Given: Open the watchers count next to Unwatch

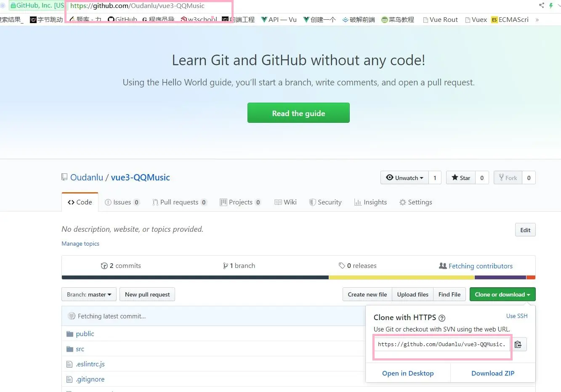Looking at the screenshot, I should click(x=435, y=178).
